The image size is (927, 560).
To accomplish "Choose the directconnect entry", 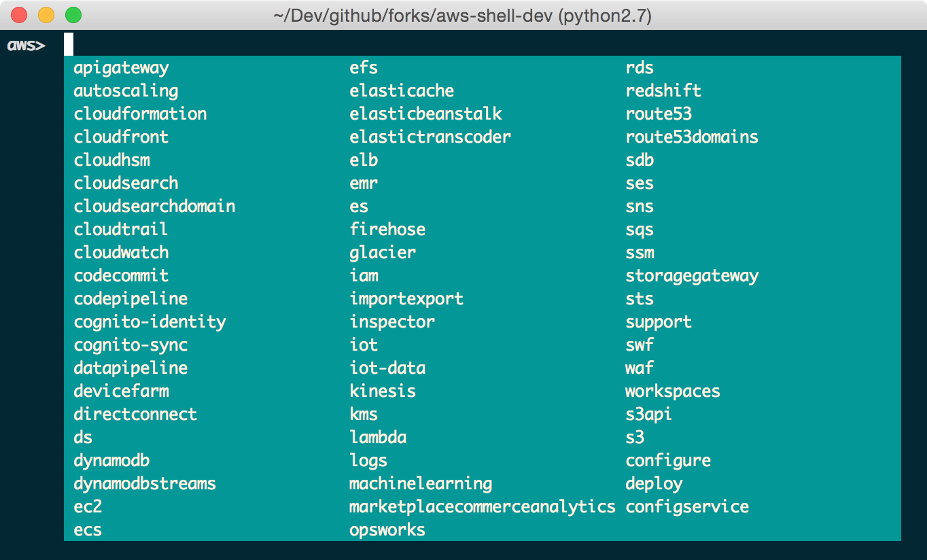I will click(x=135, y=415).
